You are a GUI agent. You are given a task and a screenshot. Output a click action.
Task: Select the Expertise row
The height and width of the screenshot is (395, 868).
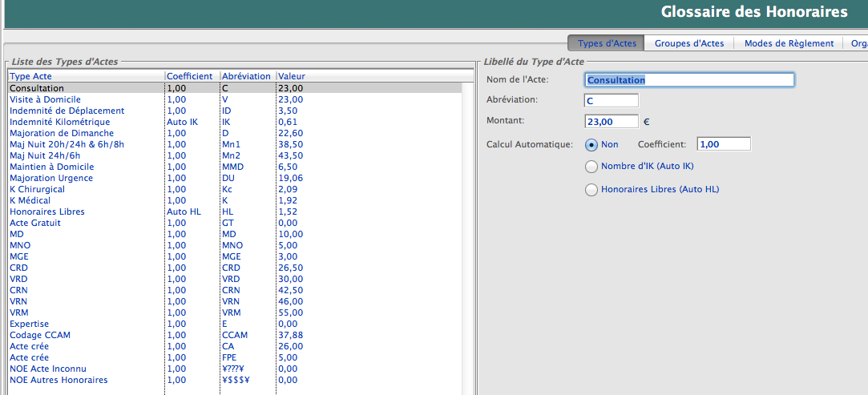coord(236,324)
